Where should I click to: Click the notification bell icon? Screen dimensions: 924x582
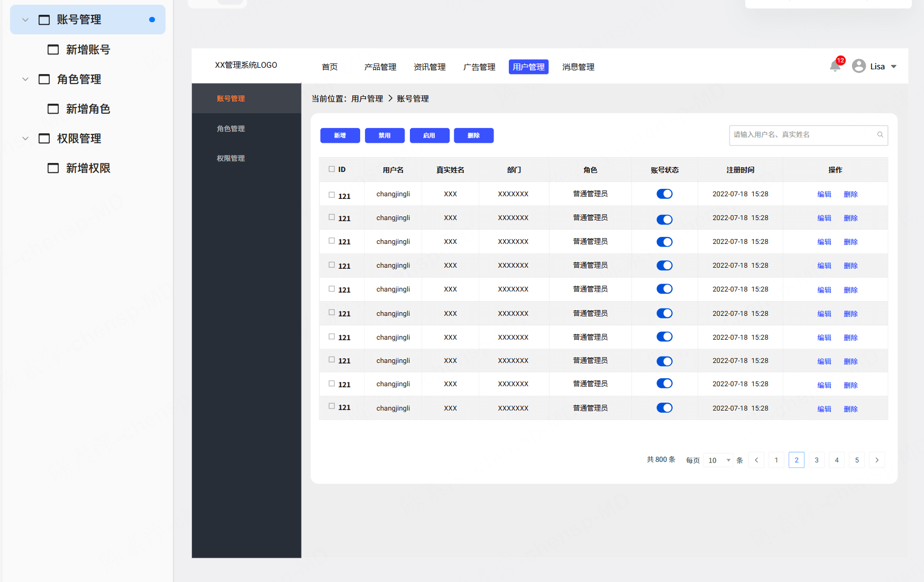835,66
